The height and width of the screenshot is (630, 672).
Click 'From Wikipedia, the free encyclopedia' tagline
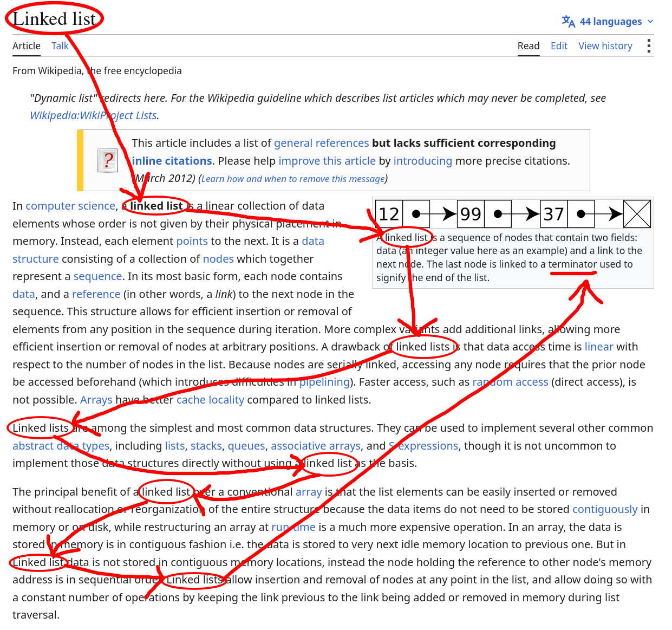point(97,71)
